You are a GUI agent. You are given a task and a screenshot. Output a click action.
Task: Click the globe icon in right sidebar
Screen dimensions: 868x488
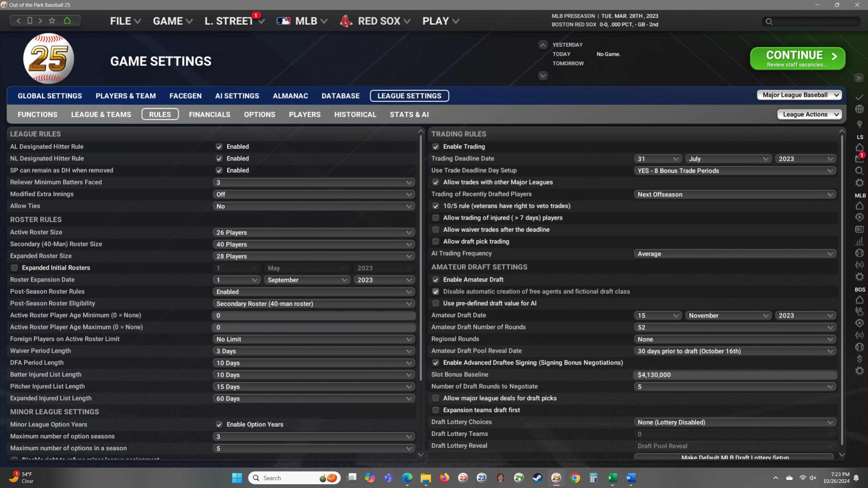859,109
